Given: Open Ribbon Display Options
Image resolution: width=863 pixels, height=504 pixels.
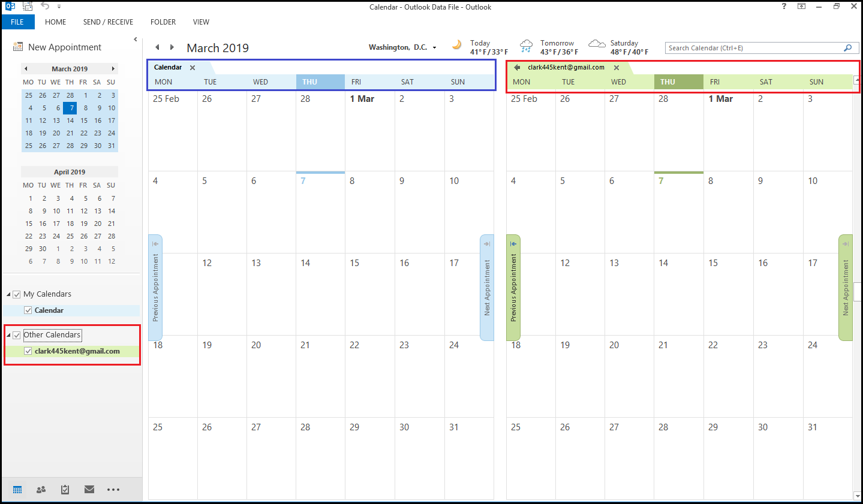Looking at the screenshot, I should click(x=801, y=6).
